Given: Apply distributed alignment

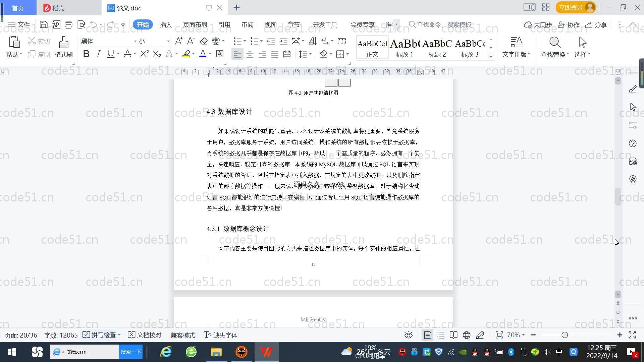Looking at the screenshot, I should coord(287,54).
